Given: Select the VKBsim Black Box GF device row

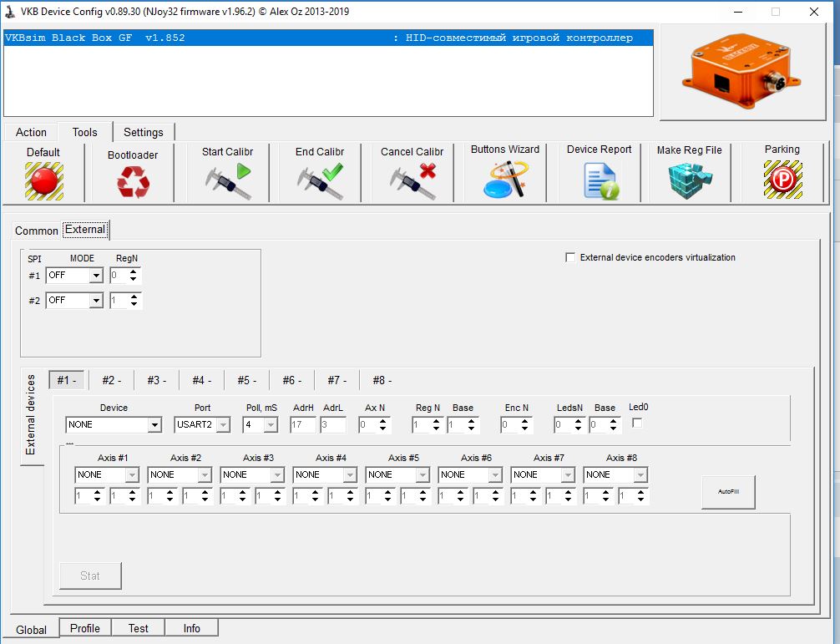Looking at the screenshot, I should click(328, 38).
